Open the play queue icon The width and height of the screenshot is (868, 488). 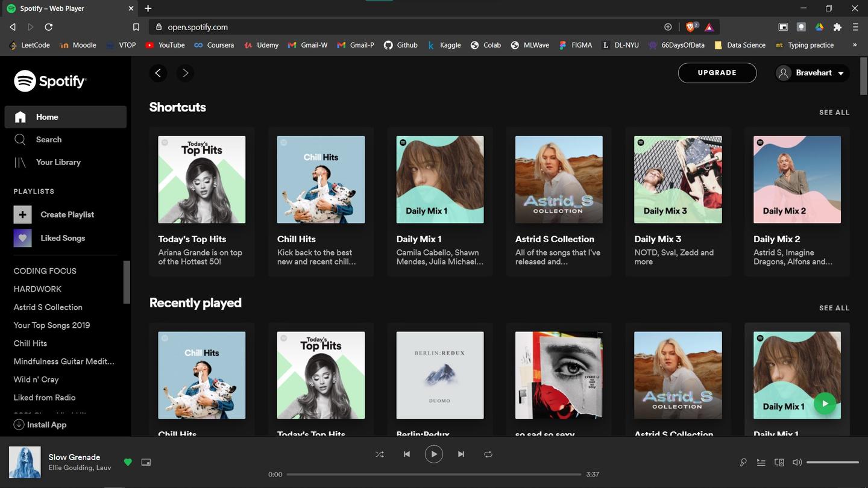click(x=761, y=463)
